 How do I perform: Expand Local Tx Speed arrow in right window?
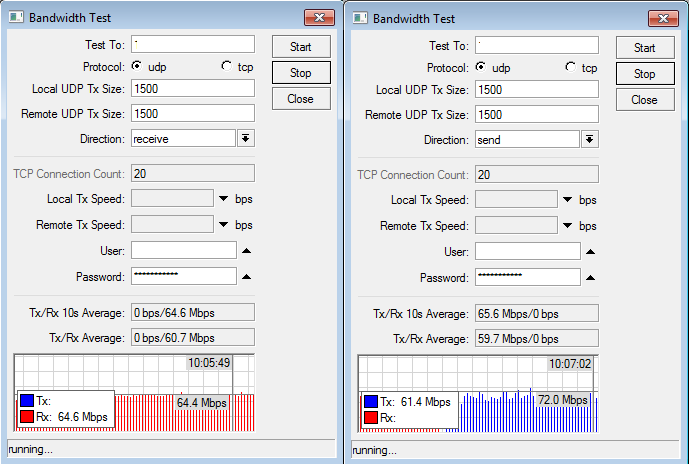567,199
